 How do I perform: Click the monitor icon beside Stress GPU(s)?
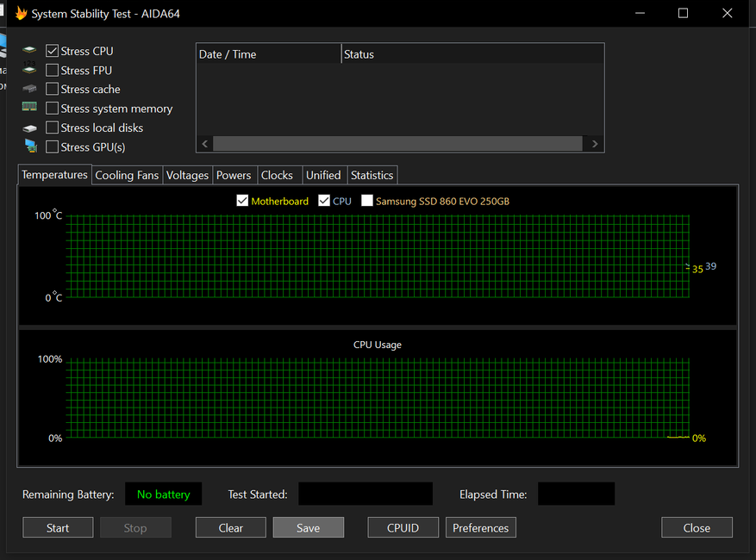(30, 146)
